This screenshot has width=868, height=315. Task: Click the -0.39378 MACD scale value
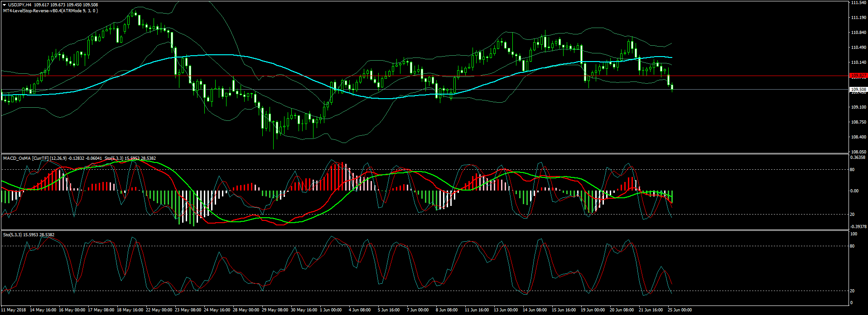858,226
